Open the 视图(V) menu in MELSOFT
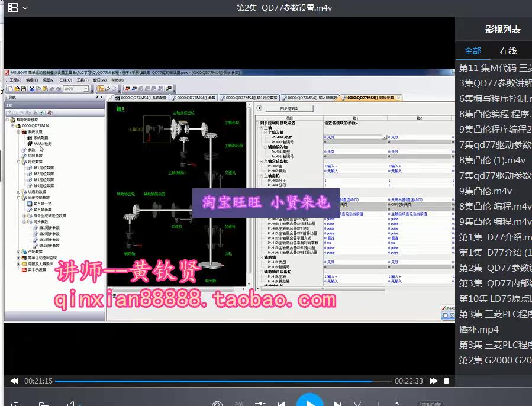This screenshot has height=406, width=532. (49, 80)
